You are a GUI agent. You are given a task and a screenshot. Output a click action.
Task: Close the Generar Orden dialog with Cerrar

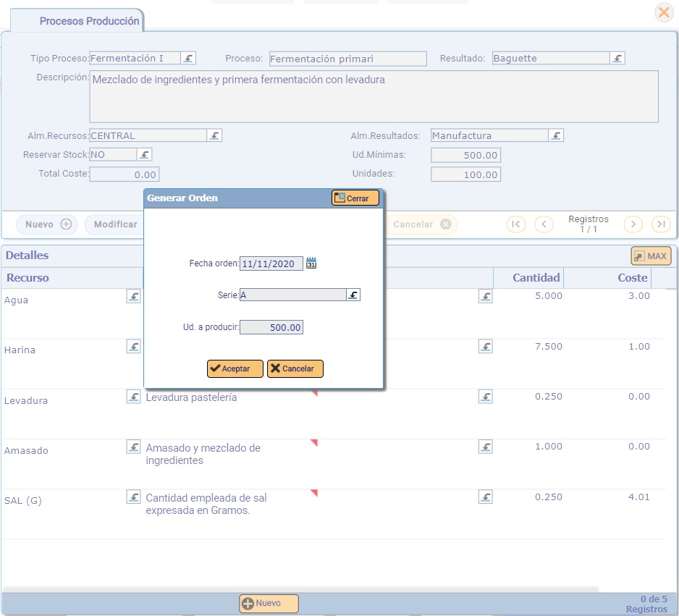pos(355,198)
